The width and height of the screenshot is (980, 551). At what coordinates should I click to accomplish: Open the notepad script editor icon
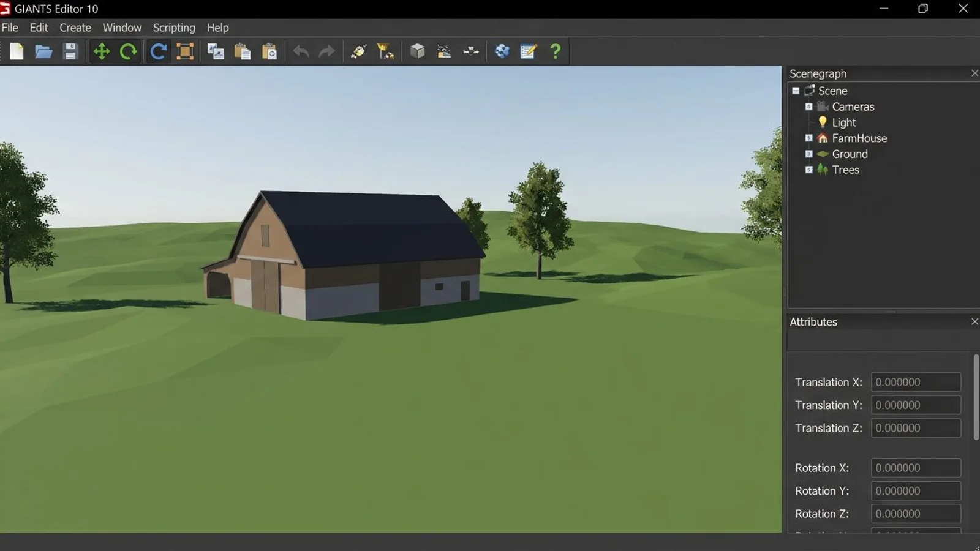(x=529, y=51)
